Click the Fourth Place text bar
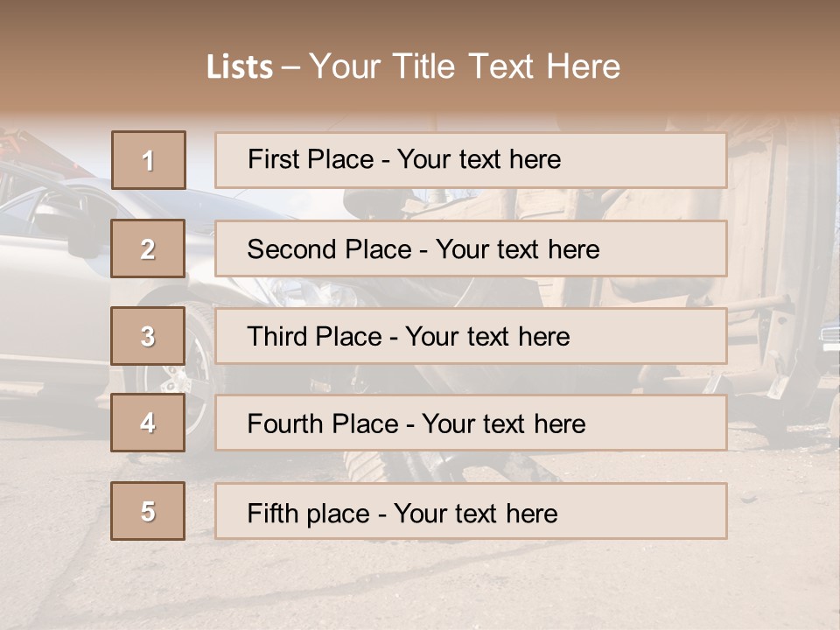The height and width of the screenshot is (630, 840). tap(471, 423)
